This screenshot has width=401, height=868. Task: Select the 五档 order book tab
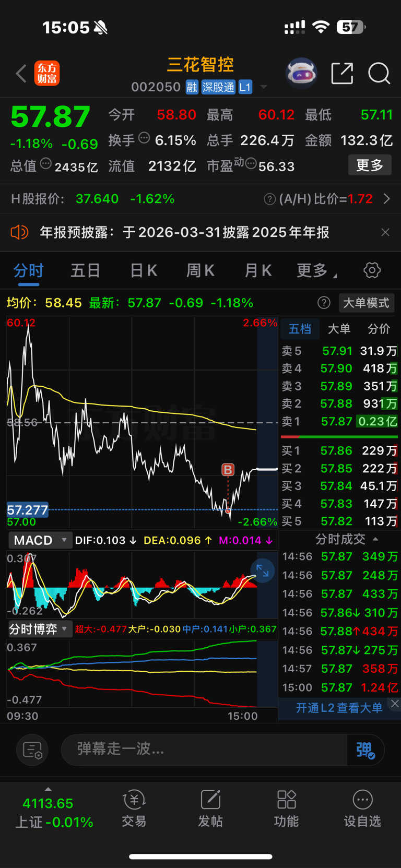tap(300, 329)
